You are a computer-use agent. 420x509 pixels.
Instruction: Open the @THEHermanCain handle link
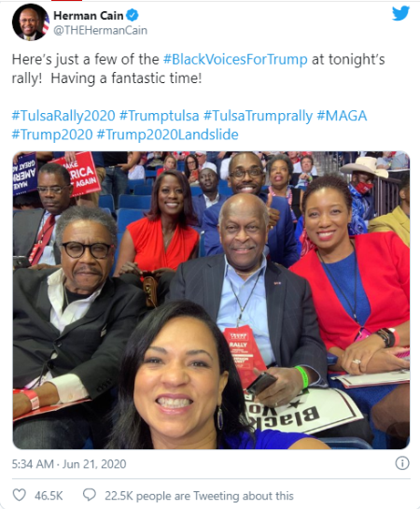click(x=100, y=30)
